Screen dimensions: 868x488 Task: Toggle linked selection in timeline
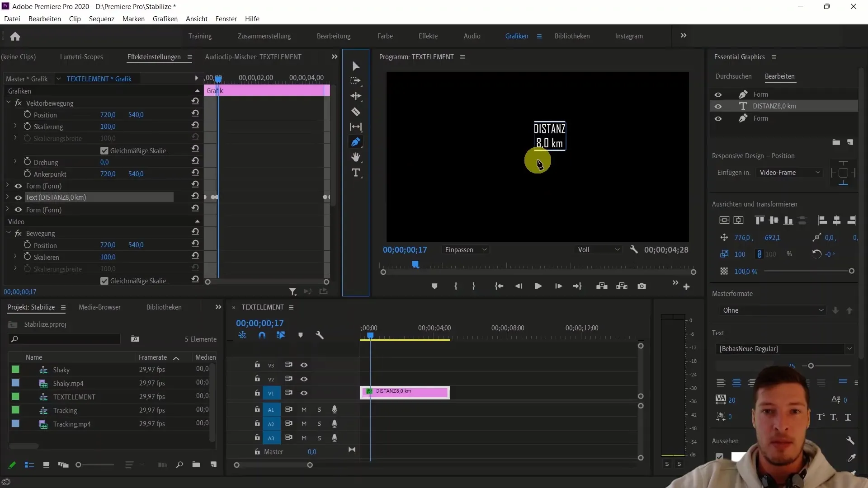coord(281,335)
